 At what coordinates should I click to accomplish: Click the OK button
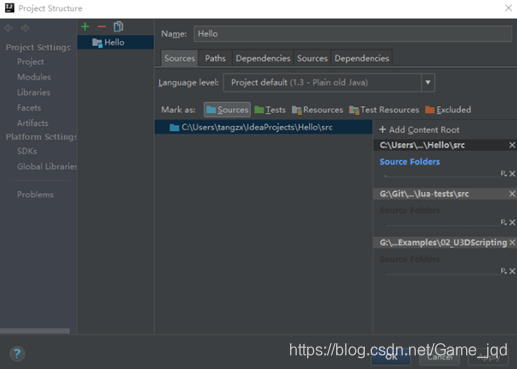pos(391,357)
